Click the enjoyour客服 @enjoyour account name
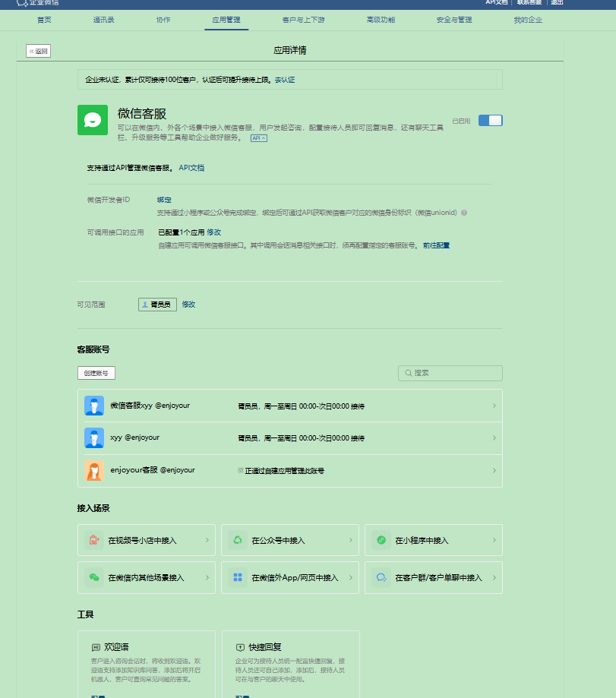The width and height of the screenshot is (616, 698). coord(153,470)
